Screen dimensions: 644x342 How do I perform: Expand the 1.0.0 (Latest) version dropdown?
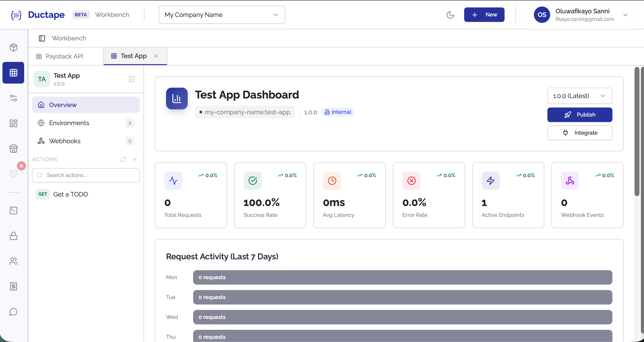[x=579, y=96]
